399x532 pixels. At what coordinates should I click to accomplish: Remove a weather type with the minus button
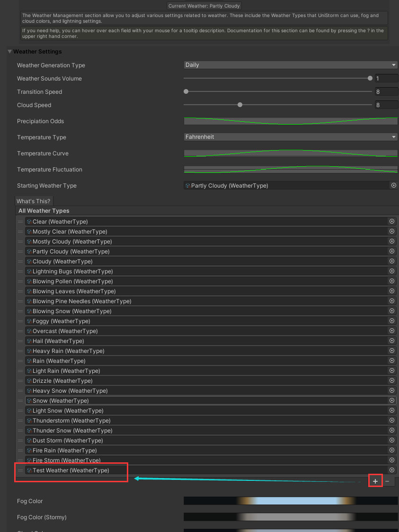388,480
